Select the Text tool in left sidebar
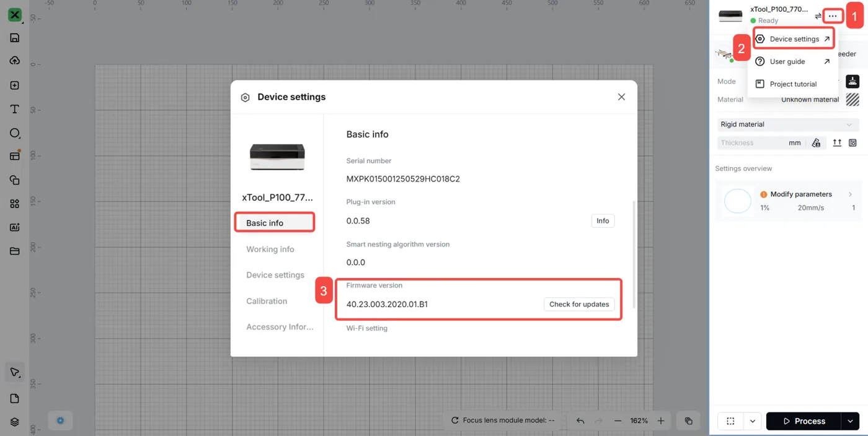Screen dimensions: 868x436 point(15,109)
